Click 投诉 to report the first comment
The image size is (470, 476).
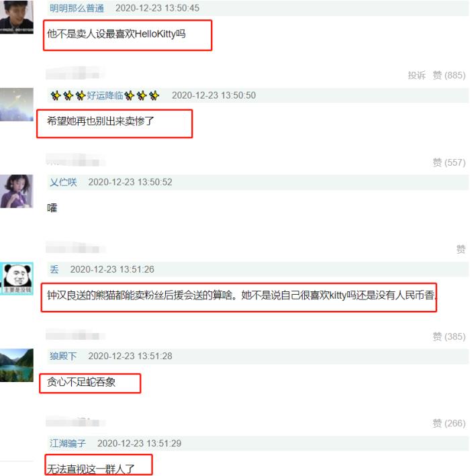416,75
